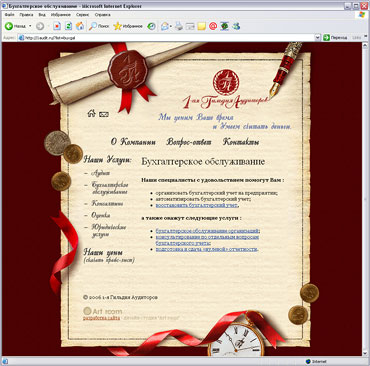Open бухгалтерское обслуживание организаций link
Screen dimensions: 370x366
(x=207, y=231)
